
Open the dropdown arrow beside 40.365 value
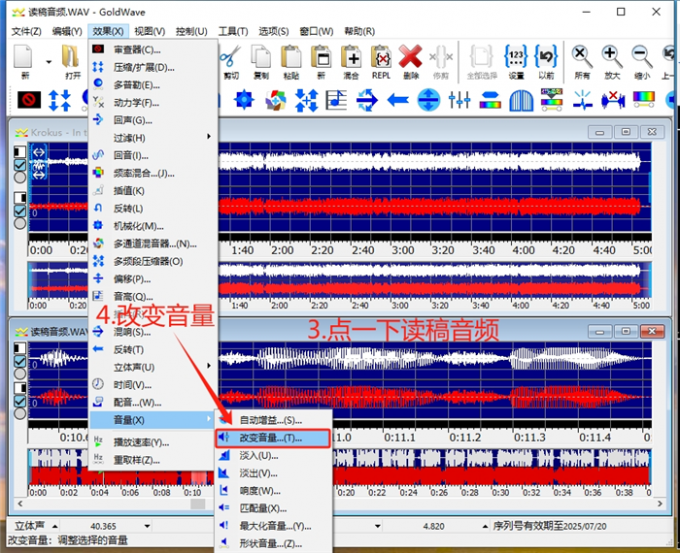pyautogui.click(x=147, y=527)
